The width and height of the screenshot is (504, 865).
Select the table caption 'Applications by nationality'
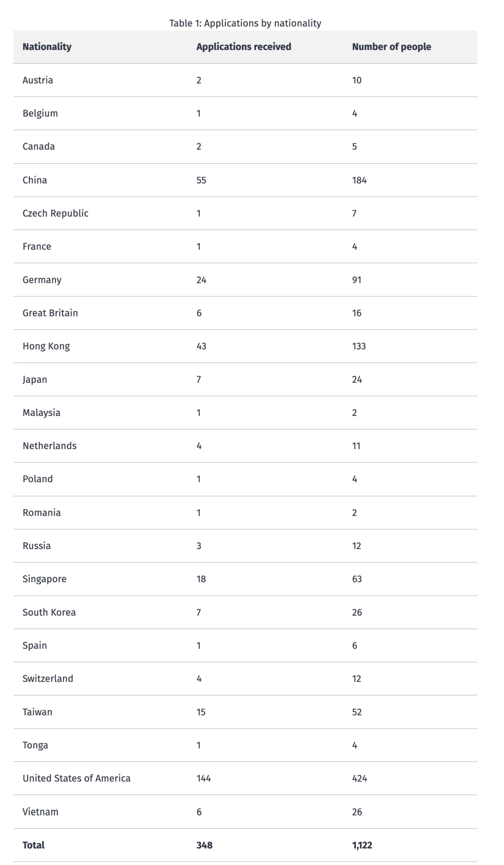245,23
